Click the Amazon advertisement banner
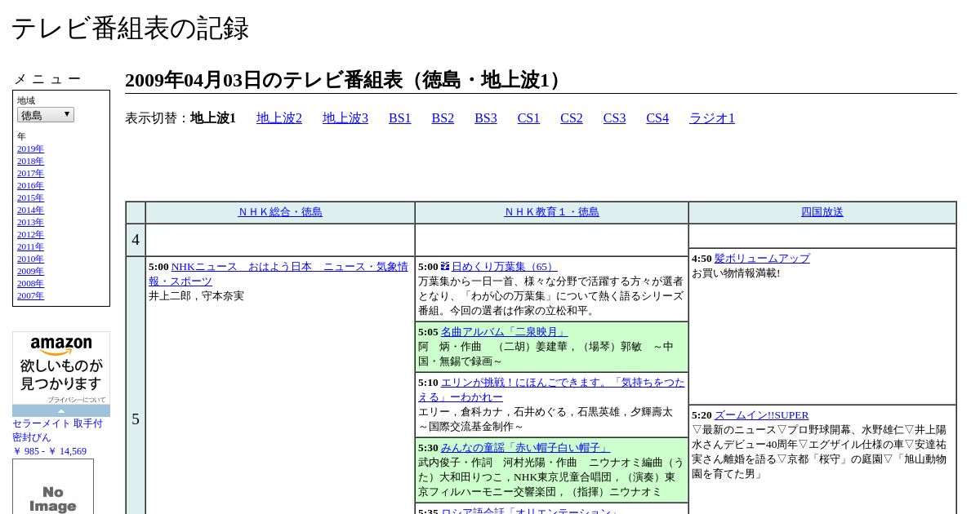980x514 pixels. 61,374
